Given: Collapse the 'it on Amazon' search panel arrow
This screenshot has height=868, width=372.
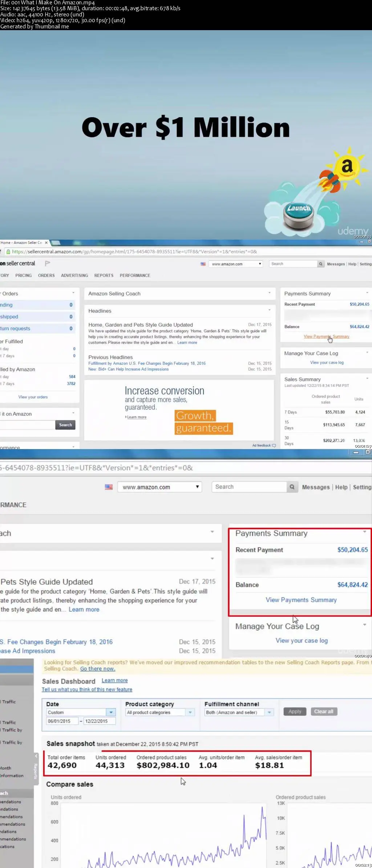Looking at the screenshot, I should 73,413.
